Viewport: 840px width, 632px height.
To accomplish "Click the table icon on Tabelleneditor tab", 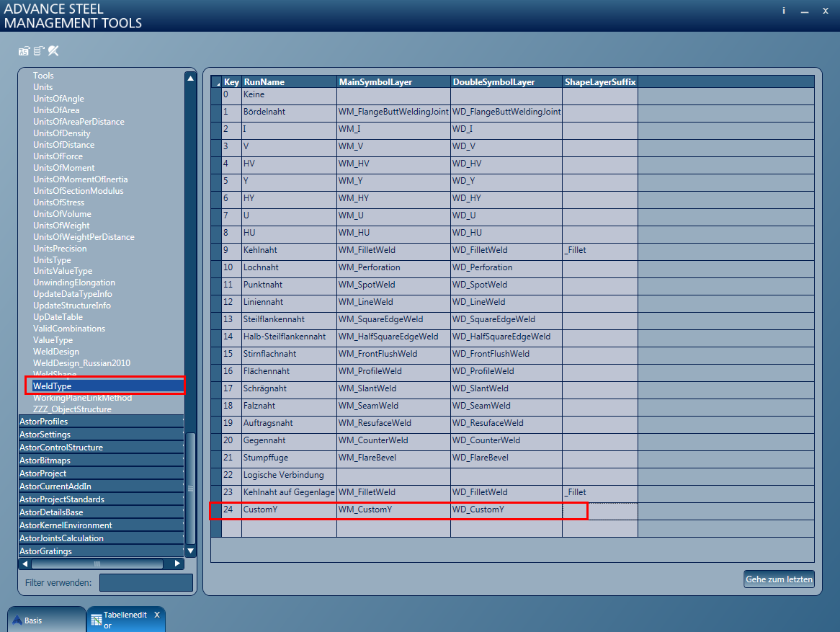I will [x=97, y=620].
